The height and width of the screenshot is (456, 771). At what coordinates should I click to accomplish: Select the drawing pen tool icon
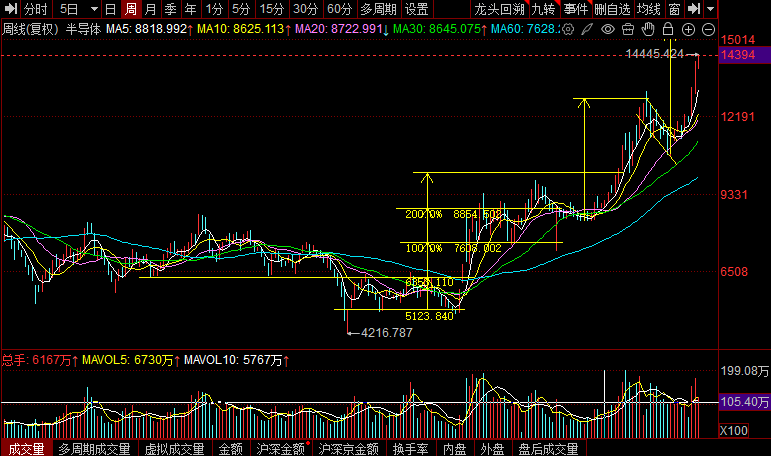tap(587, 30)
